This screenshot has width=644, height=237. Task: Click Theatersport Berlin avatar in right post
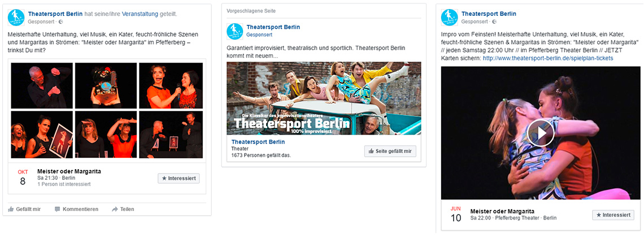click(x=449, y=18)
